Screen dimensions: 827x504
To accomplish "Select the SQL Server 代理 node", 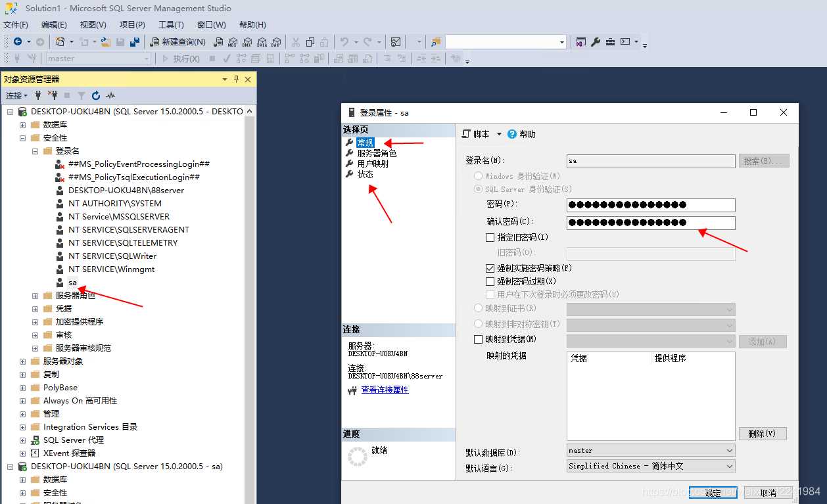I will tap(74, 440).
